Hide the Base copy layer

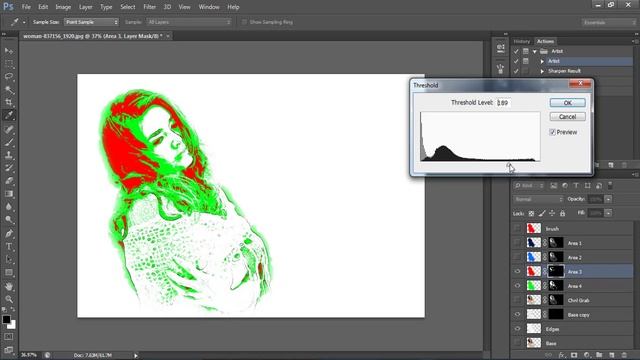coord(517,315)
